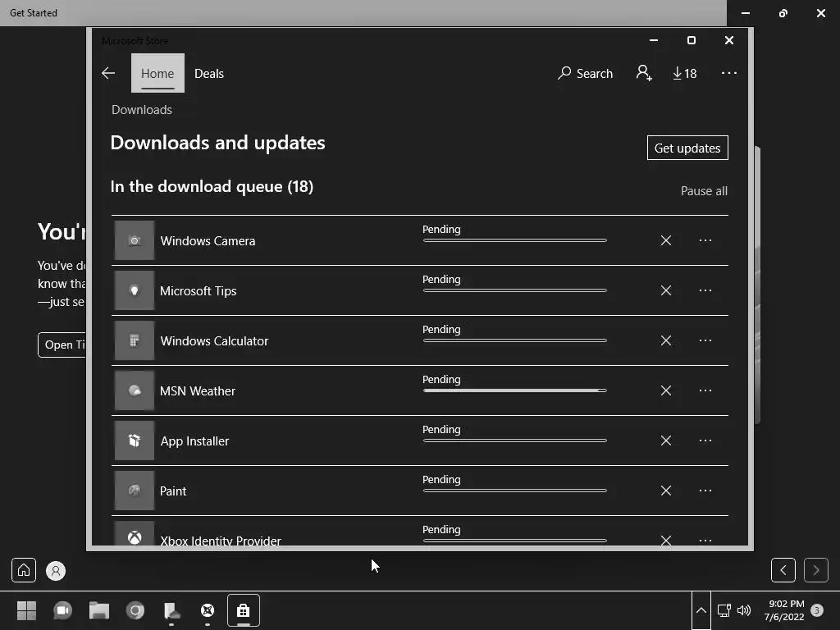840x630 pixels.
Task: Select the Windows Calculator app name
Action: [214, 341]
